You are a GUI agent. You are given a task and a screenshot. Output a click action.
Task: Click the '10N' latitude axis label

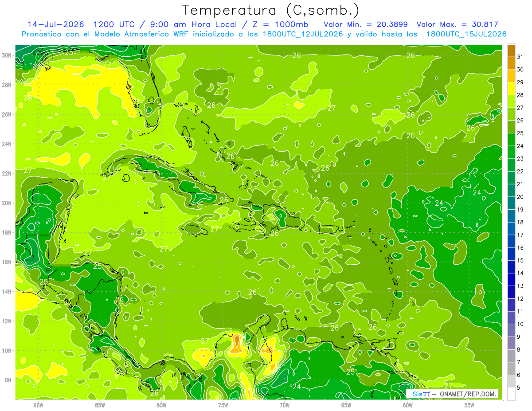click(7, 351)
